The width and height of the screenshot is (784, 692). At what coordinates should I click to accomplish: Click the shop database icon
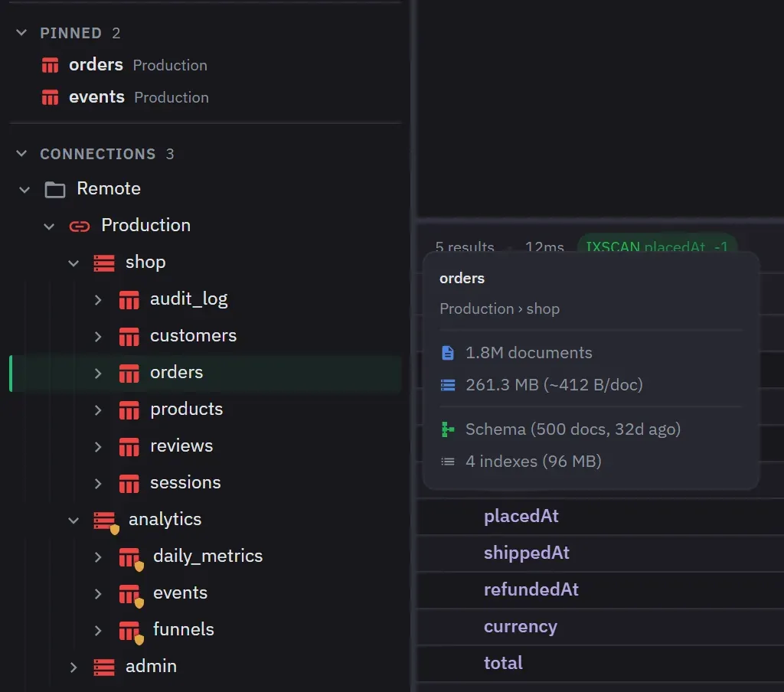(x=104, y=263)
